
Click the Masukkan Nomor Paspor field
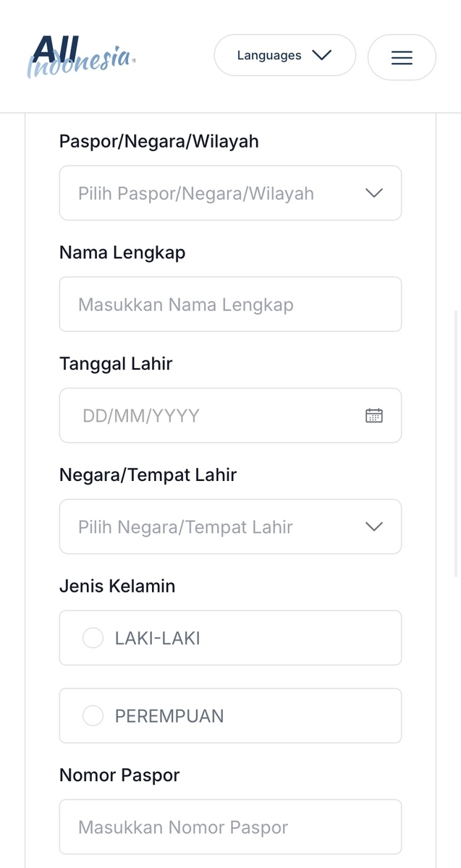230,827
